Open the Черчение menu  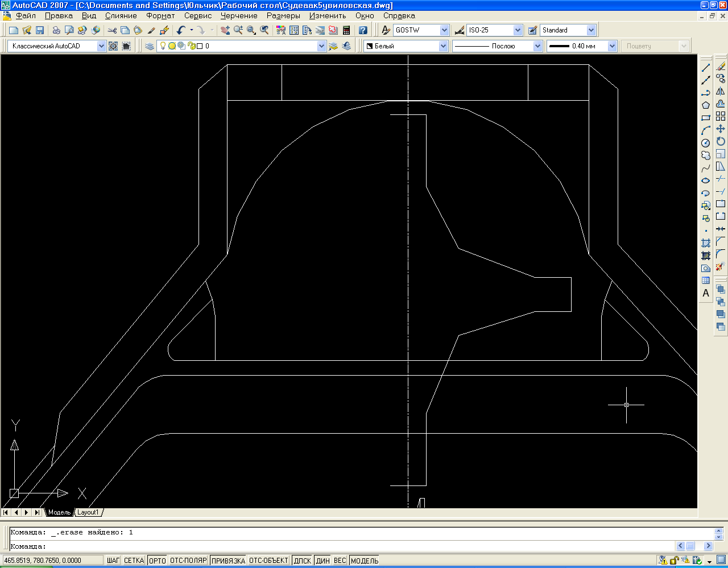(x=239, y=16)
